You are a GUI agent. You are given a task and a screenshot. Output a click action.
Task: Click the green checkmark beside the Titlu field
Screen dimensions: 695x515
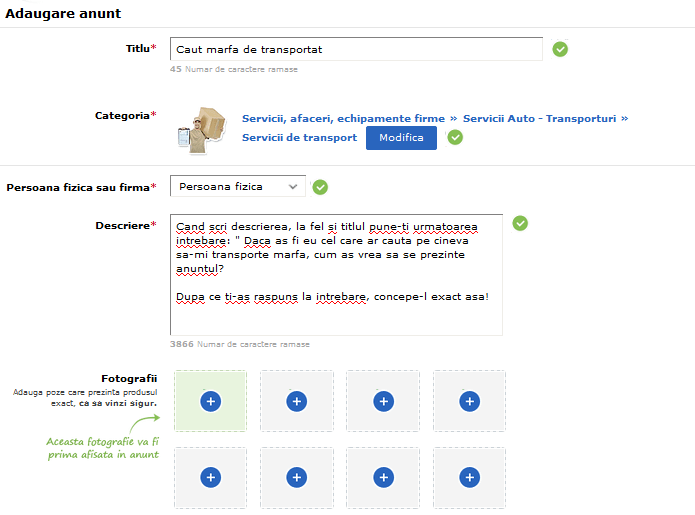(560, 49)
